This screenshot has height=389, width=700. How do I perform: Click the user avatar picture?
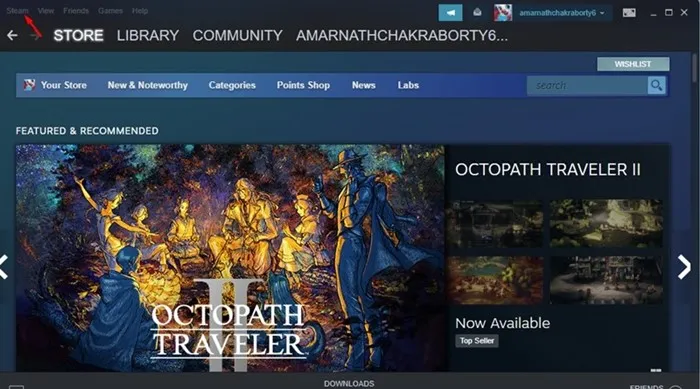point(503,13)
